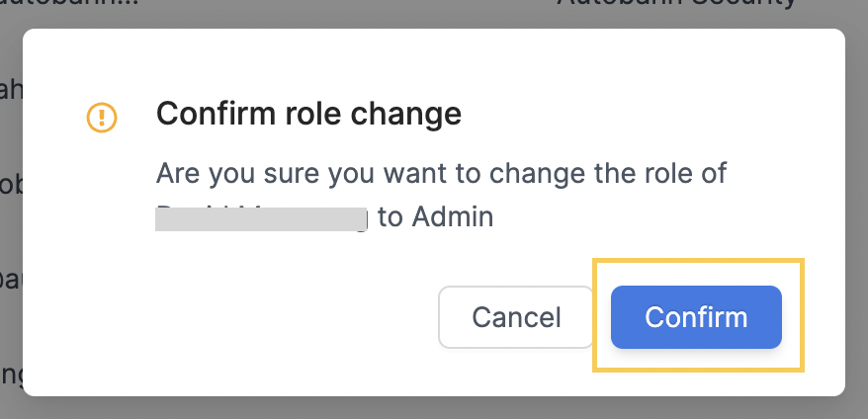Click the dimmed backdrop below the dialog
This screenshot has height=419, width=868.
click(434, 408)
